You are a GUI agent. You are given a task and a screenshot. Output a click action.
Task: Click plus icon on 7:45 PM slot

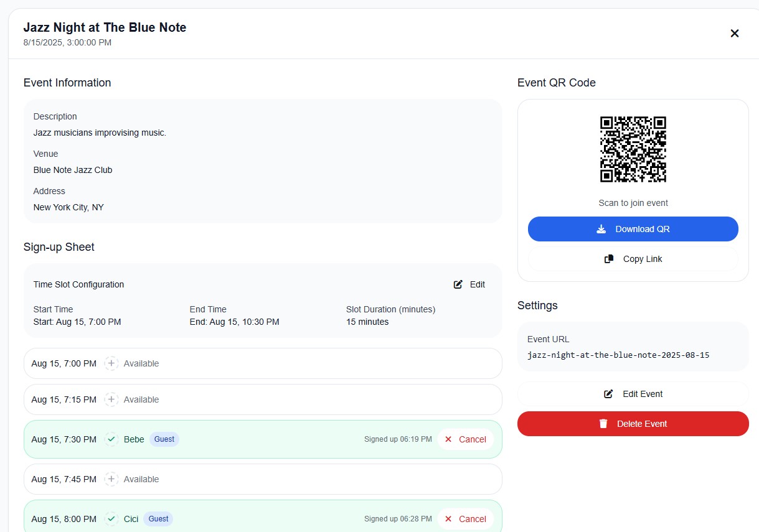click(x=111, y=479)
